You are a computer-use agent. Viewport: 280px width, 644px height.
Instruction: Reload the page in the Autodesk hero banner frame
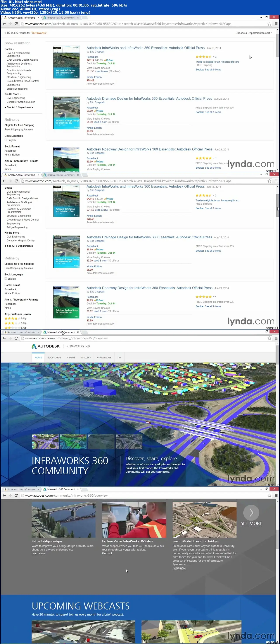click(16, 338)
